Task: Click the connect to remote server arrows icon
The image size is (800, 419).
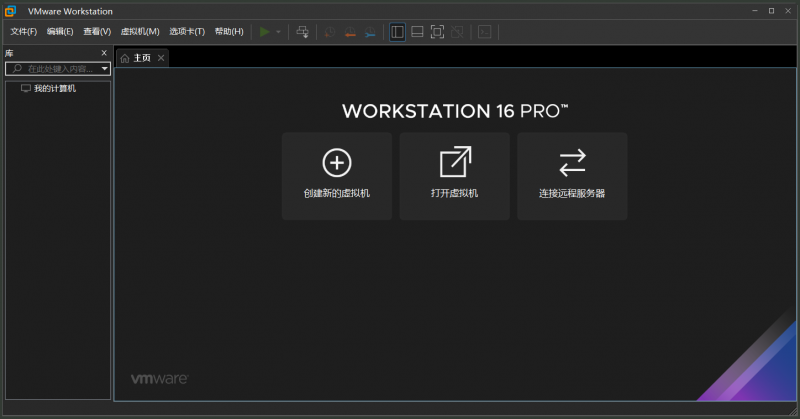Action: [x=572, y=163]
